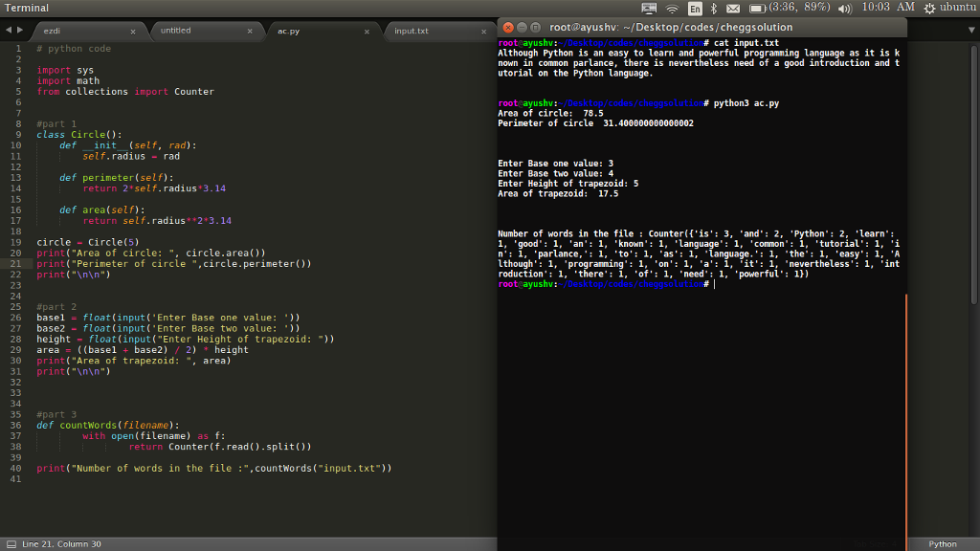Click the Wi-Fi network indicator icon
Image resolution: width=980 pixels, height=551 pixels.
(673, 8)
